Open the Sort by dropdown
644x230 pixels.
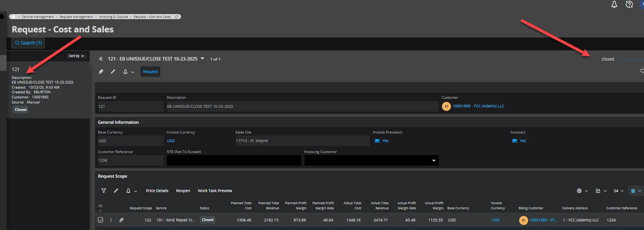[x=76, y=56]
